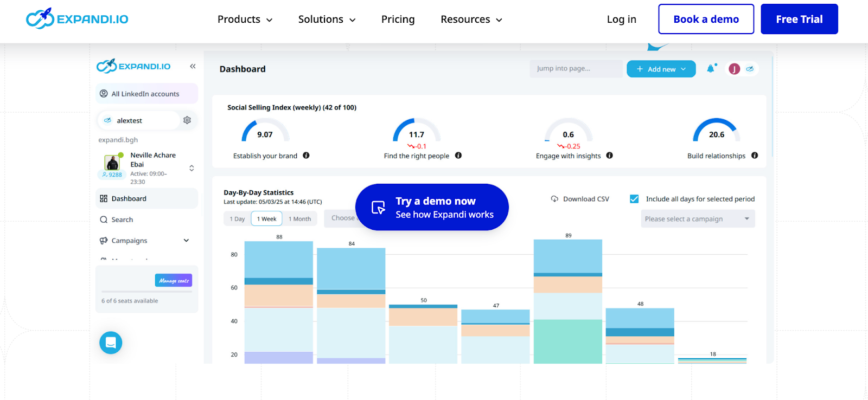Focus the Jump into page field

pos(576,69)
